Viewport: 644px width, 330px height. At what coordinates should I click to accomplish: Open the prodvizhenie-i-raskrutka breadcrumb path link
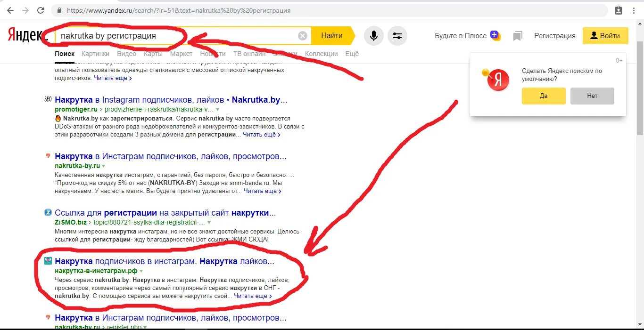(x=160, y=109)
